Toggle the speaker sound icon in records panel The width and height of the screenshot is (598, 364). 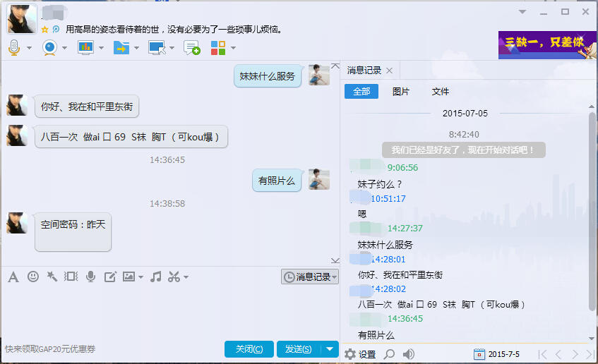(409, 354)
